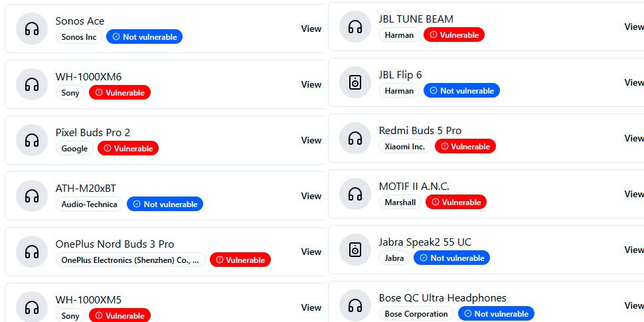Screen dimensions: 644x322
Task: Click the ATH-M20xBT headphones icon
Action: (x=31, y=197)
